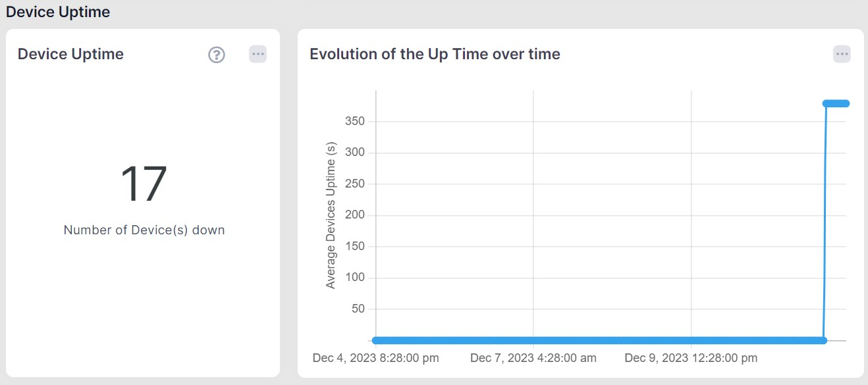Click the Dec 7, 2023 4:28:00 am axis label
The width and height of the screenshot is (868, 385).
533,358
